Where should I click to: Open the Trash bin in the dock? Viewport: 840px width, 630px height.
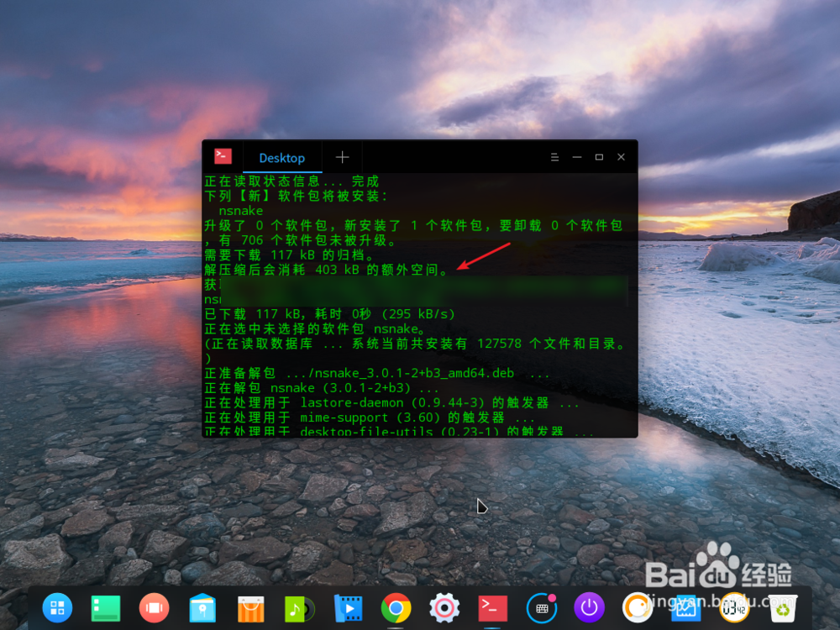(x=783, y=608)
